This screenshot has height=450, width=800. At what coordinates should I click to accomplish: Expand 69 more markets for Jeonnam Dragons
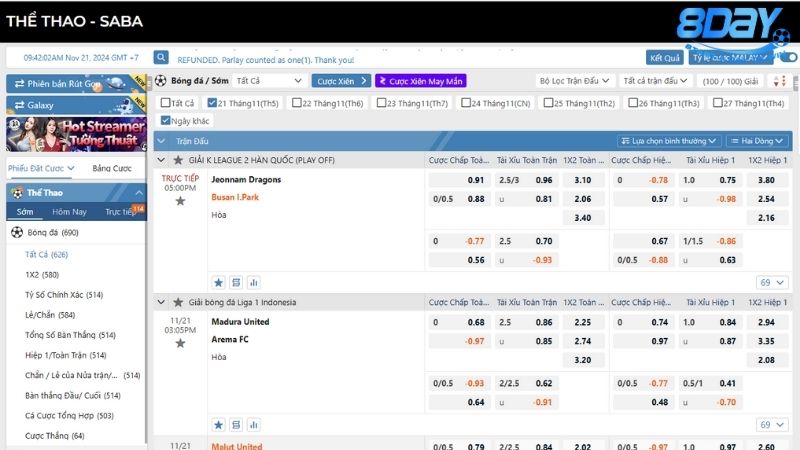[772, 282]
